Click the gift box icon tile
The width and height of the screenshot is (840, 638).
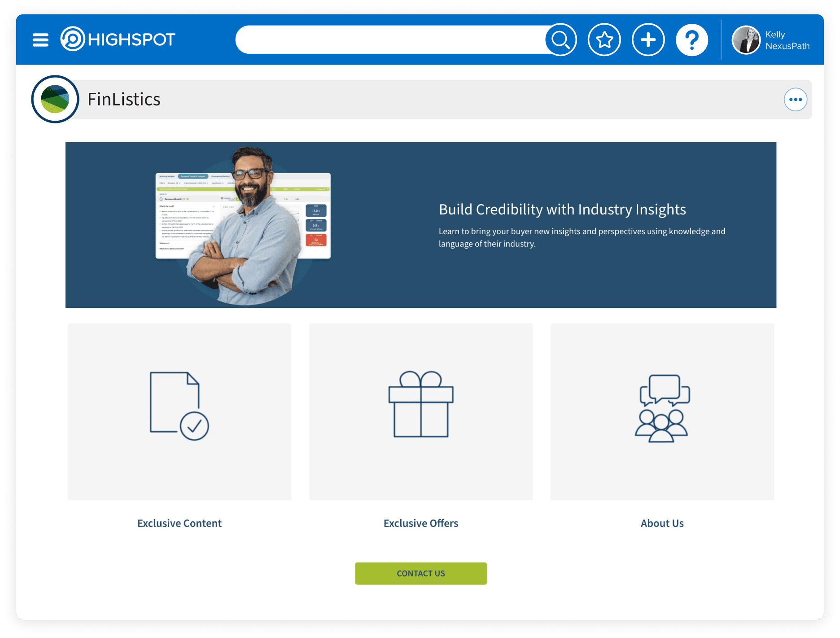[420, 411]
